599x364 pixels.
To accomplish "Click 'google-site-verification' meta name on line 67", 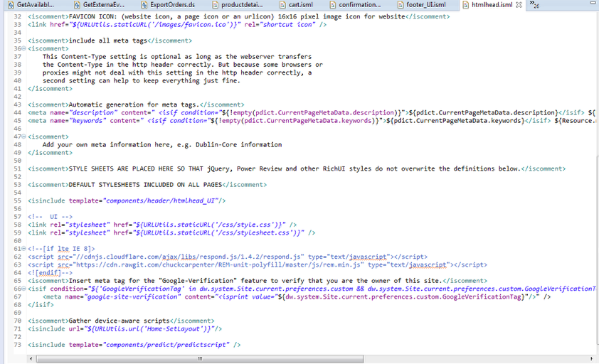I will 132,296.
